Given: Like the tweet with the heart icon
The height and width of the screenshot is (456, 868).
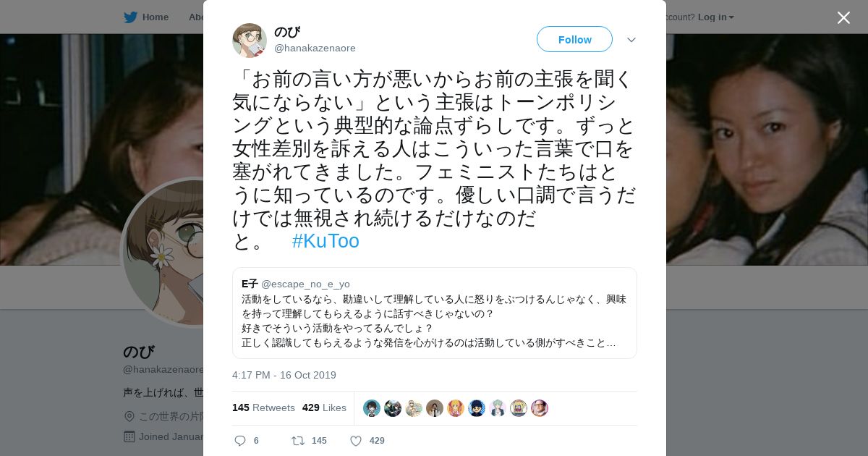Looking at the screenshot, I should pyautogui.click(x=355, y=440).
